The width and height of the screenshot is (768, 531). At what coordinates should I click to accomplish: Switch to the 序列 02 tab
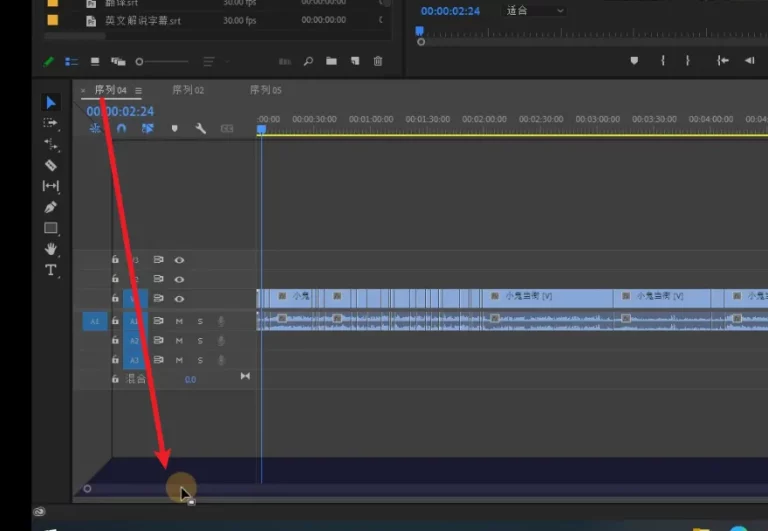[188, 91]
